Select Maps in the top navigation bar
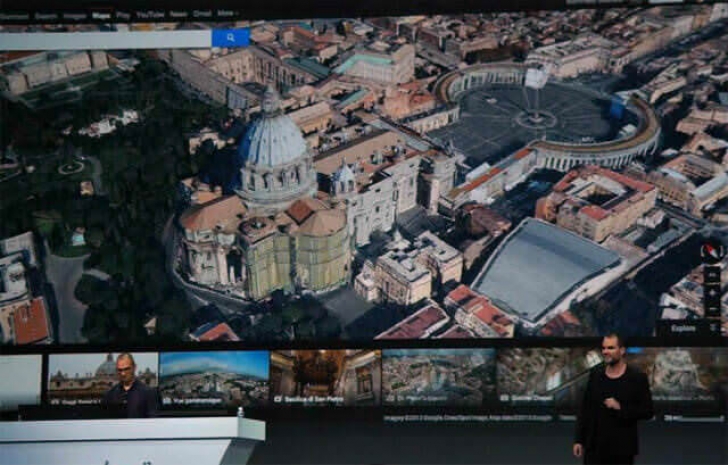 coord(101,16)
